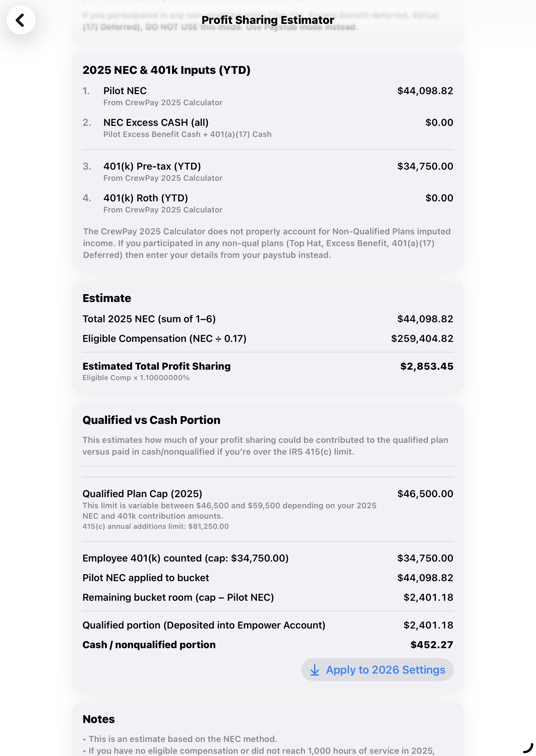The image size is (536, 756).
Task: Select the Pilot NEC amount field
Action: coord(425,91)
